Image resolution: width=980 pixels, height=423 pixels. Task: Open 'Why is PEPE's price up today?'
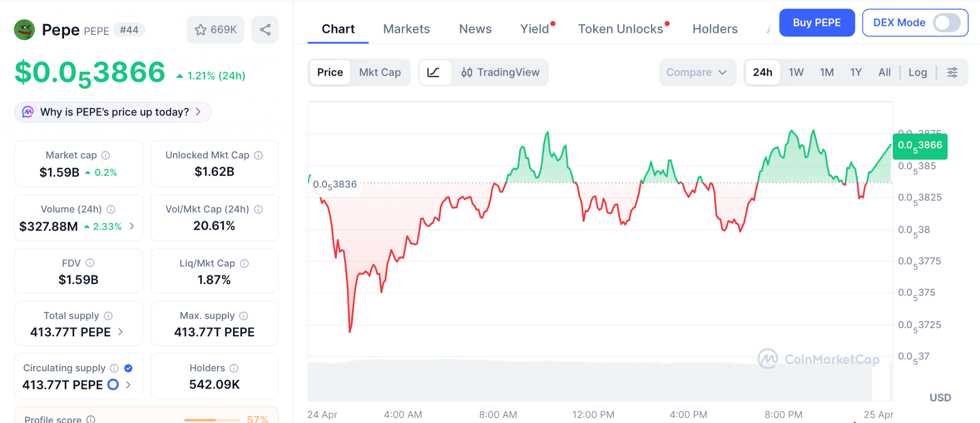click(x=113, y=112)
